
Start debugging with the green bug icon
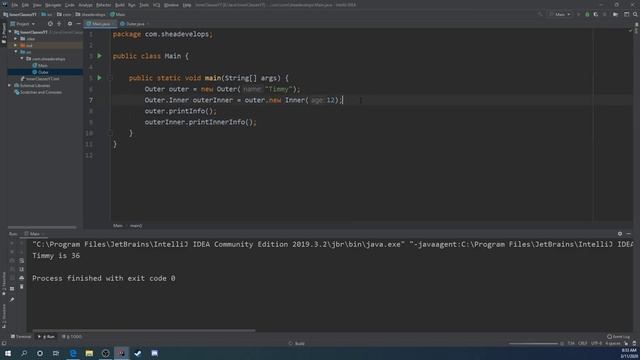click(587, 14)
